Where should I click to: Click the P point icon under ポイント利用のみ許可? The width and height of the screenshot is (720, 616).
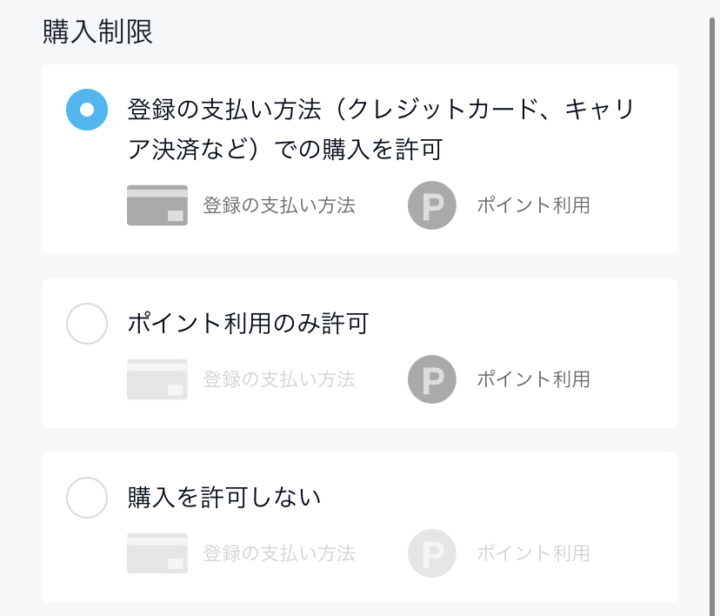432,379
